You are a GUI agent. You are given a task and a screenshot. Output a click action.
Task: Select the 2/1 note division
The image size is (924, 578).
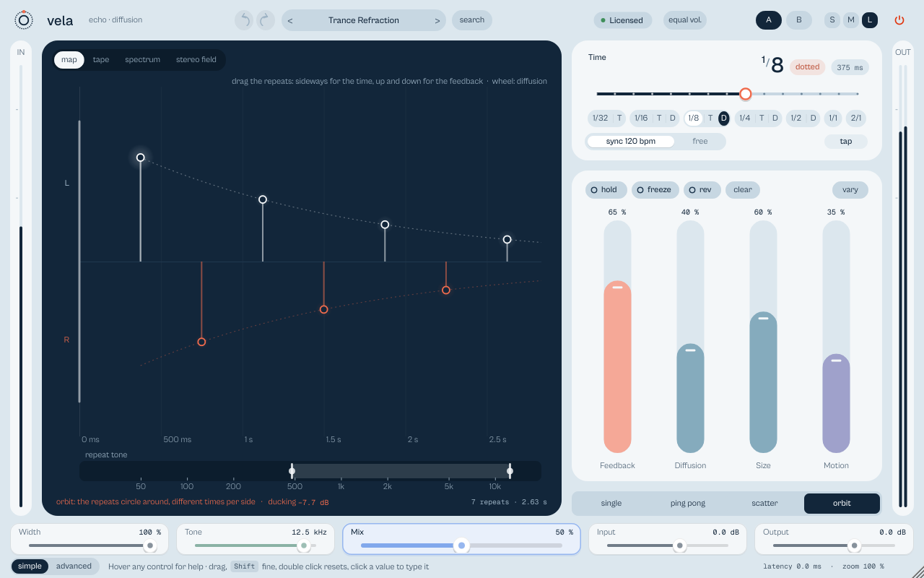point(856,118)
